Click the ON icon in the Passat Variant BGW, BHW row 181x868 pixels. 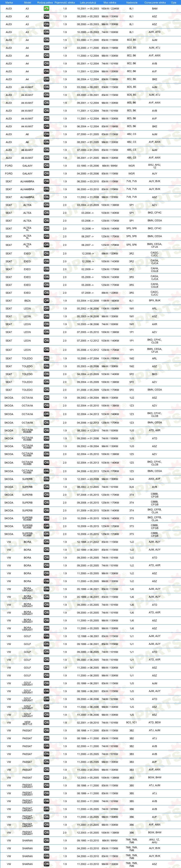[47, 832]
